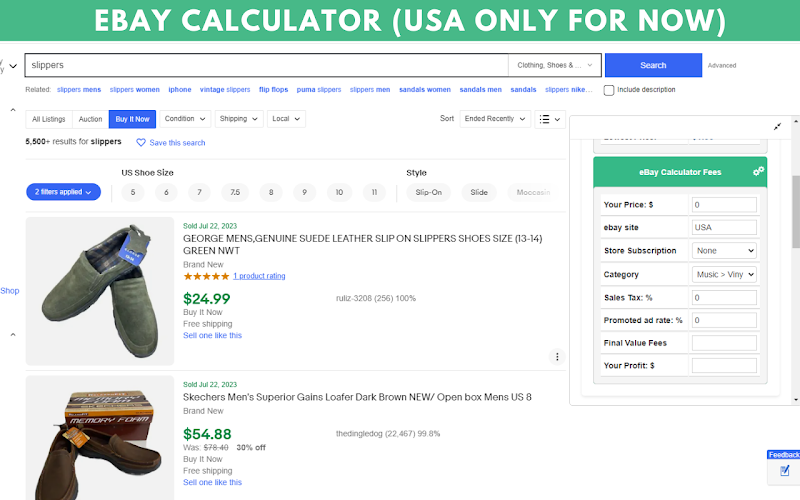Expand the shop by category chevron
800x500 pixels.
pyautogui.click(x=13, y=66)
